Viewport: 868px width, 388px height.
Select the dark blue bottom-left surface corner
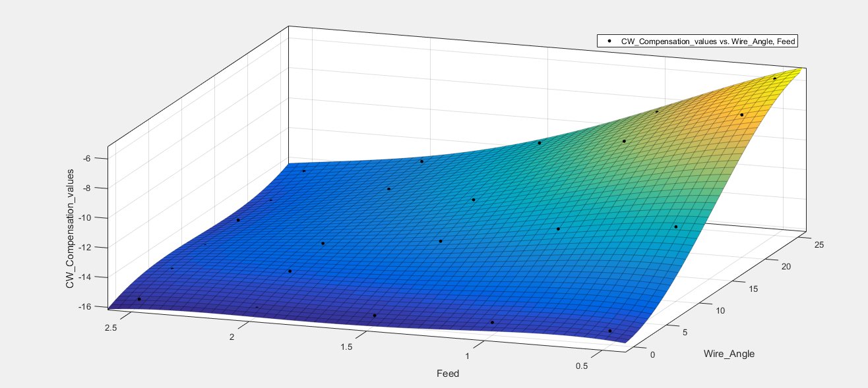(111, 306)
